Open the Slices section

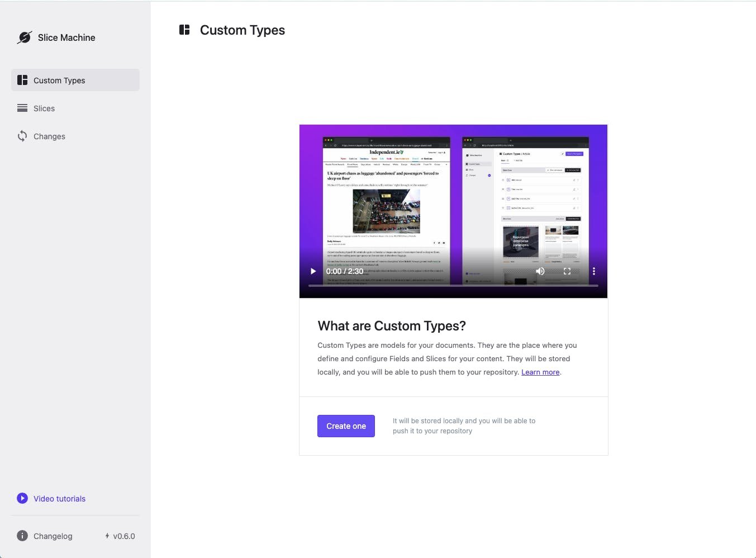[x=44, y=108]
